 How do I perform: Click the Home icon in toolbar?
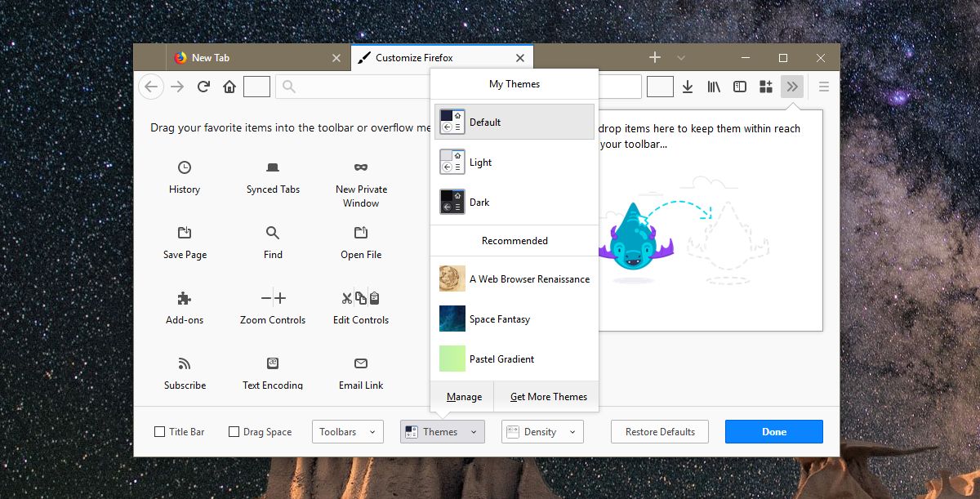(229, 87)
